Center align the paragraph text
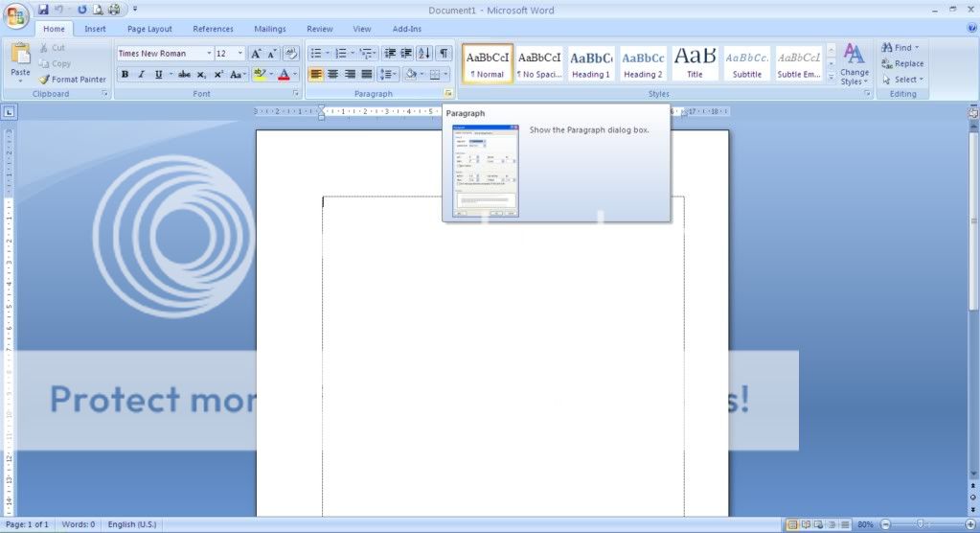 coord(332,74)
